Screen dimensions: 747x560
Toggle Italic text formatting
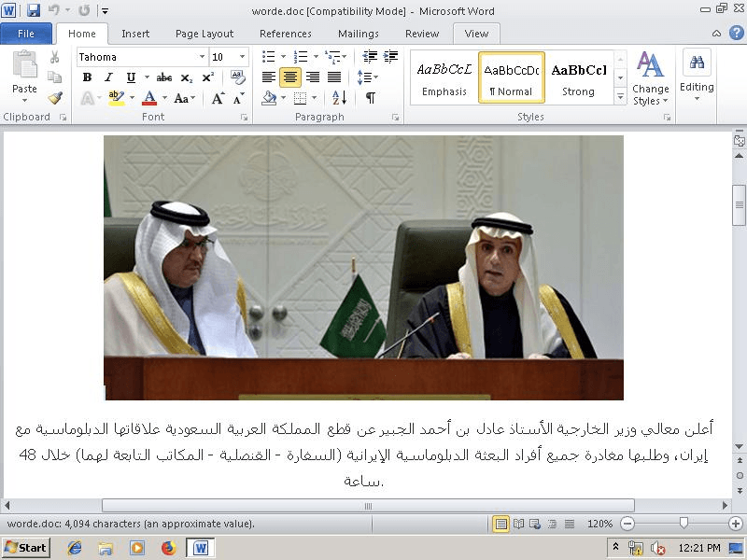(x=108, y=77)
